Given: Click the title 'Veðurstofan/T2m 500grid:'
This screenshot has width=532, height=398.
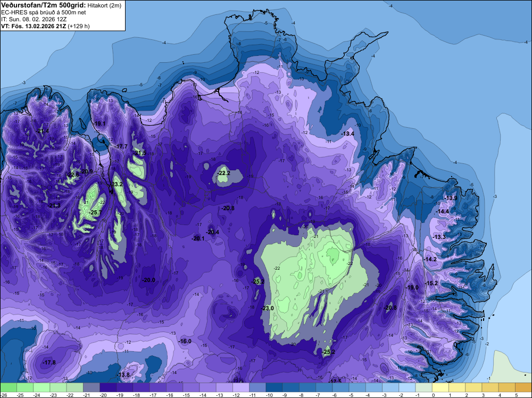Looking at the screenshot, I should coord(44,5).
